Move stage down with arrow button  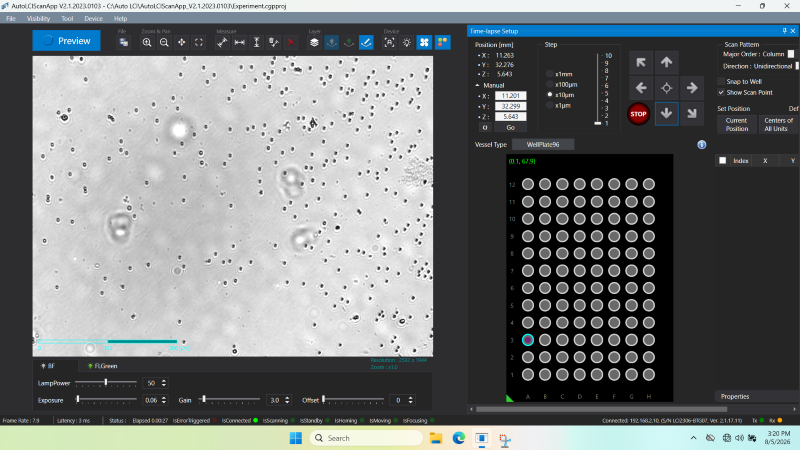666,113
